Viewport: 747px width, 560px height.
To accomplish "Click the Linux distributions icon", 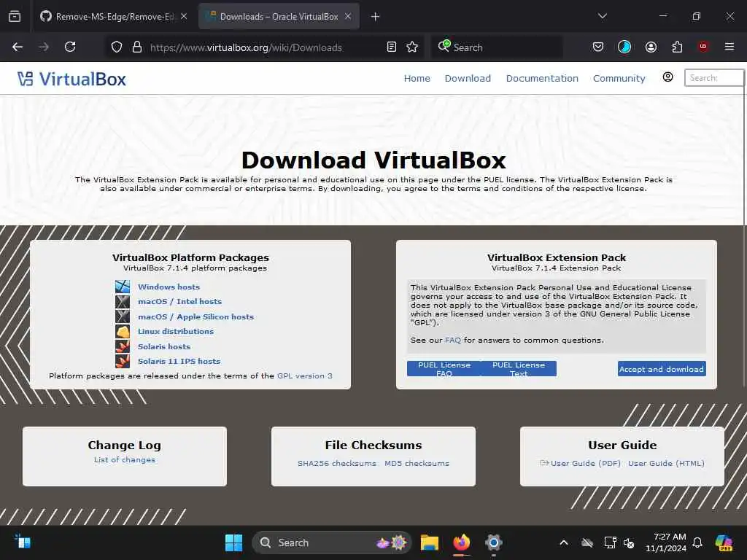I will [123, 332].
